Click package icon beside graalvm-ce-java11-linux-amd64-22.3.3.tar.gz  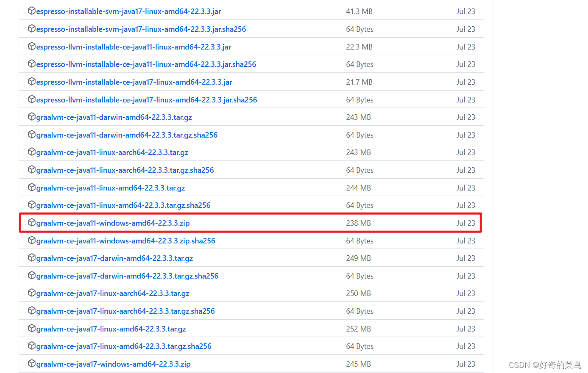(31, 187)
